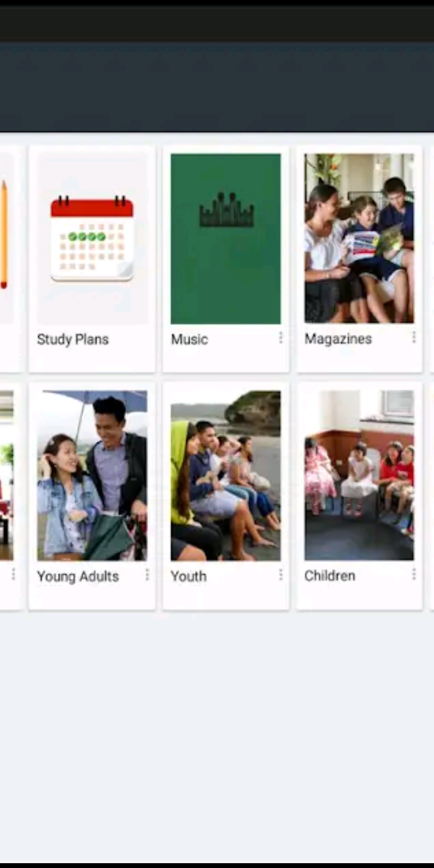
Task: Click the Children label text
Action: [330, 576]
